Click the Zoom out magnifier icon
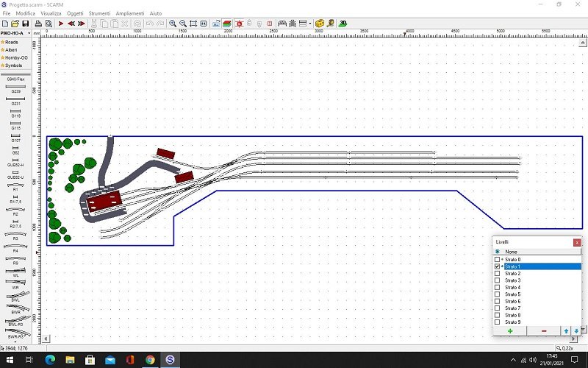588x368 pixels. pyautogui.click(x=183, y=24)
